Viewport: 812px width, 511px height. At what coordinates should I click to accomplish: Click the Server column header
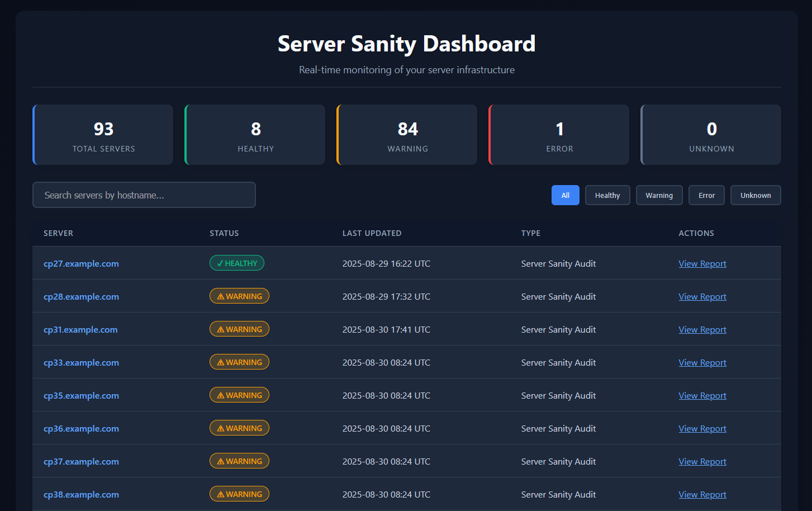click(58, 233)
